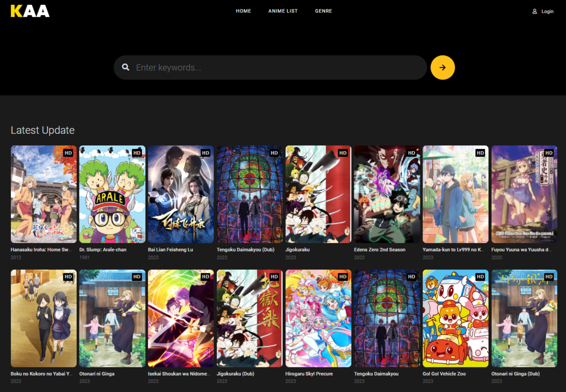Click the KAA logo

point(30,11)
